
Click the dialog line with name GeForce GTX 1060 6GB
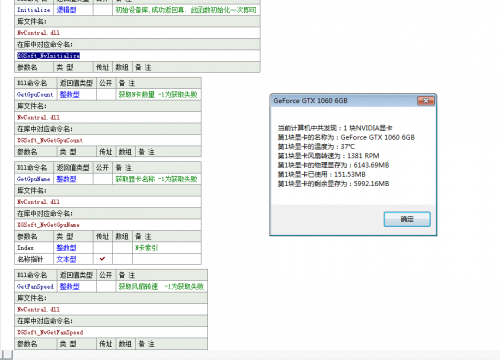click(346, 137)
